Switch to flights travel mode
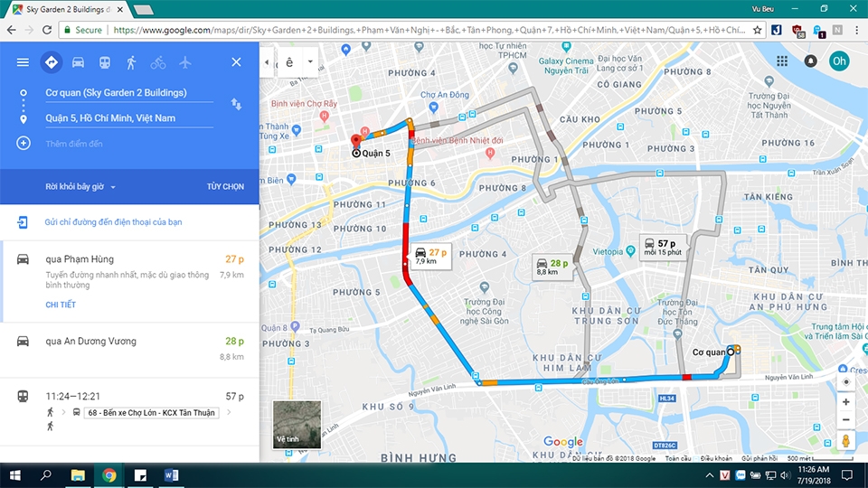 tap(184, 62)
